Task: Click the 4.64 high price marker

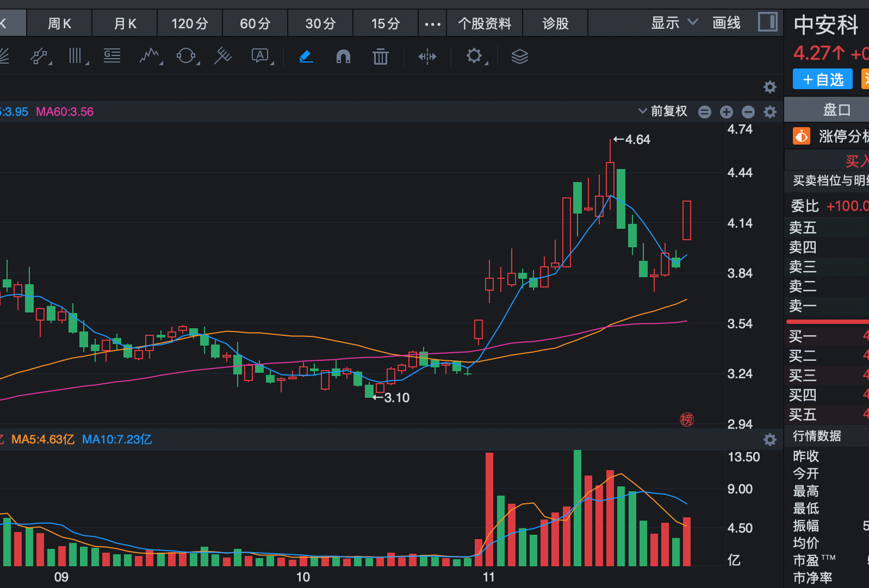Action: (632, 140)
